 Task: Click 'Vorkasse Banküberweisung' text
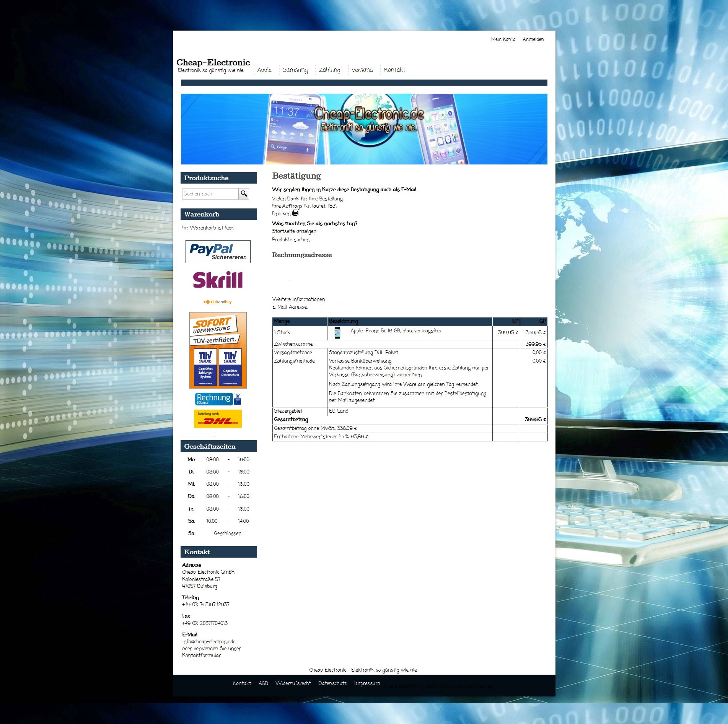[x=360, y=361]
